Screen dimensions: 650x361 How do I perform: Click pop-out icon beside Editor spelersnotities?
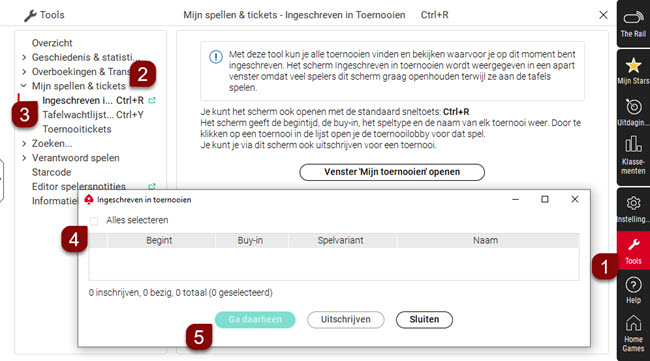point(152,187)
